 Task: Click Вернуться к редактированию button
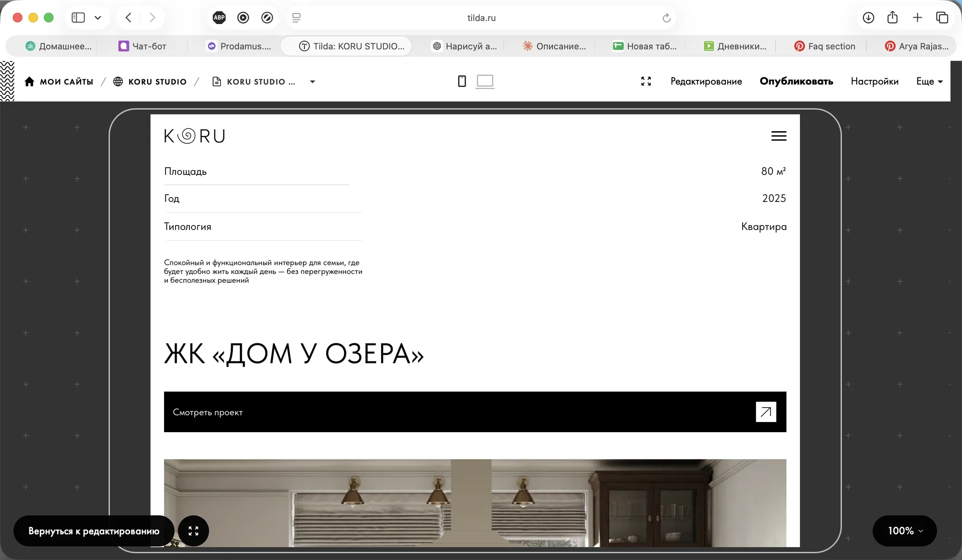pyautogui.click(x=94, y=531)
